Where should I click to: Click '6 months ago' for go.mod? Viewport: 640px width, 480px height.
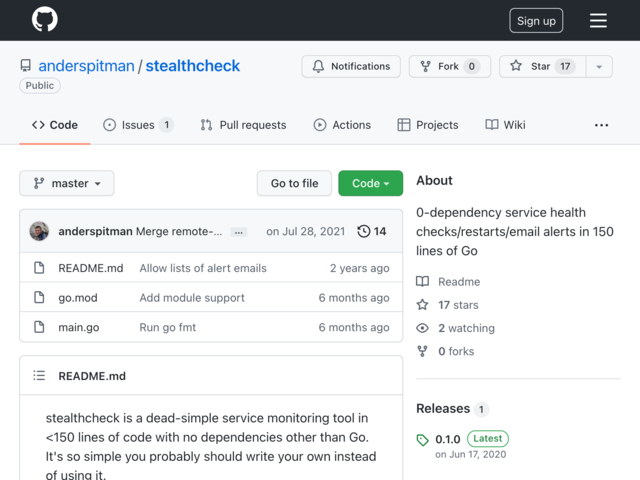(354, 298)
